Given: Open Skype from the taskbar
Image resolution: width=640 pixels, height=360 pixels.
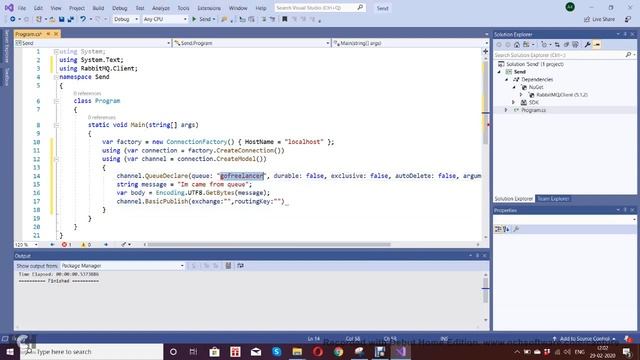Looking at the screenshot, I should point(276,351).
